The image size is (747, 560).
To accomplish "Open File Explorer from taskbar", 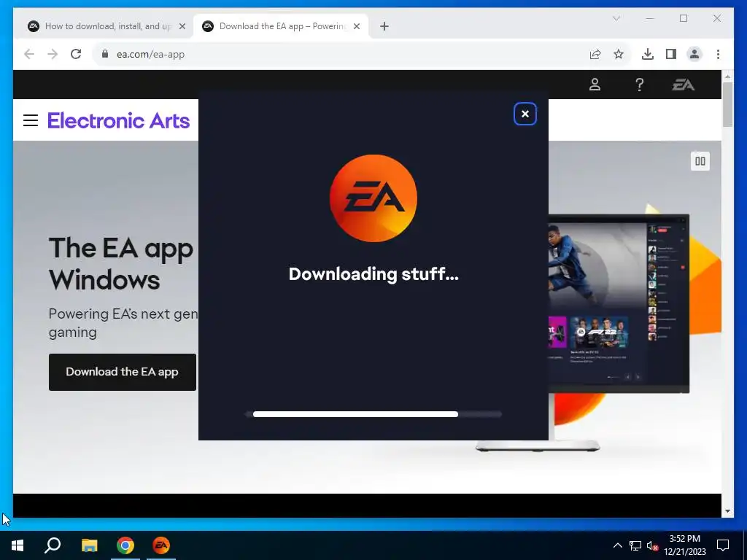I will coord(89,545).
